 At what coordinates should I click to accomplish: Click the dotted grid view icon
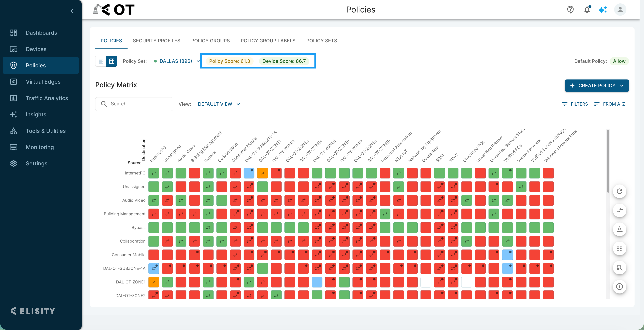pos(619,248)
